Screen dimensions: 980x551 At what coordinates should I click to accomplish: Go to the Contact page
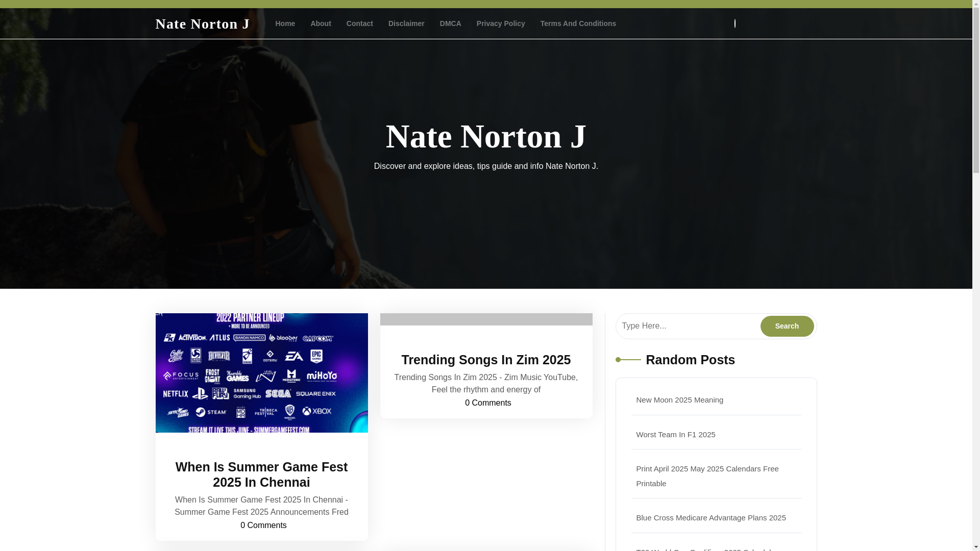click(x=359, y=23)
